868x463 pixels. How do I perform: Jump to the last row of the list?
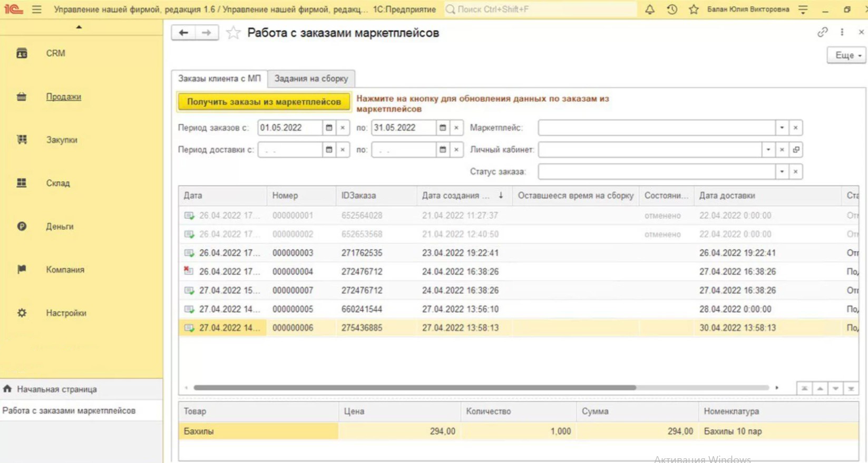(851, 389)
